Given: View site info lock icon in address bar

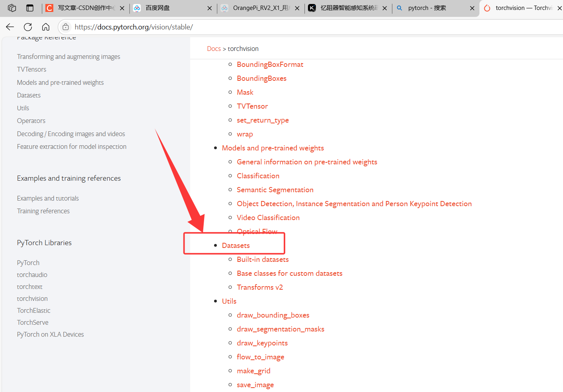Looking at the screenshot, I should tap(66, 27).
